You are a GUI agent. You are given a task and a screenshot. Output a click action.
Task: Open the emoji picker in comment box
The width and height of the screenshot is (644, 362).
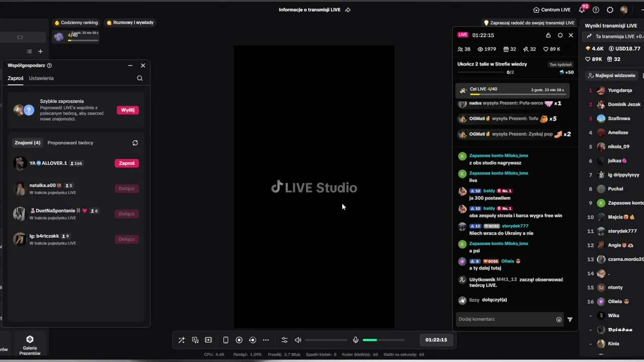pos(559,320)
